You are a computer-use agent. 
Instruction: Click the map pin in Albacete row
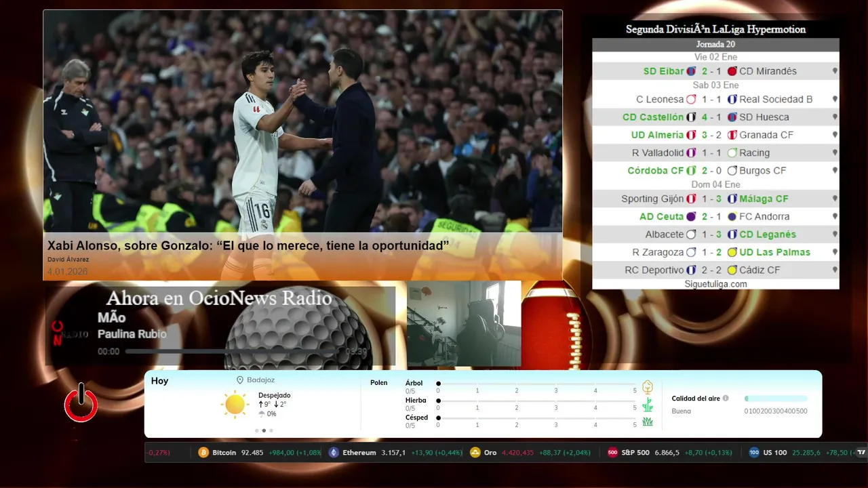835,234
